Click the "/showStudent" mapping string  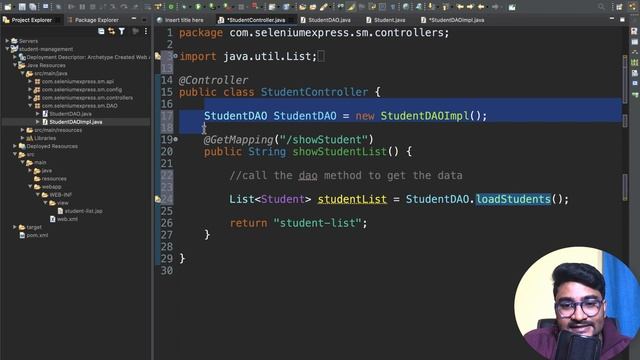tap(324, 140)
